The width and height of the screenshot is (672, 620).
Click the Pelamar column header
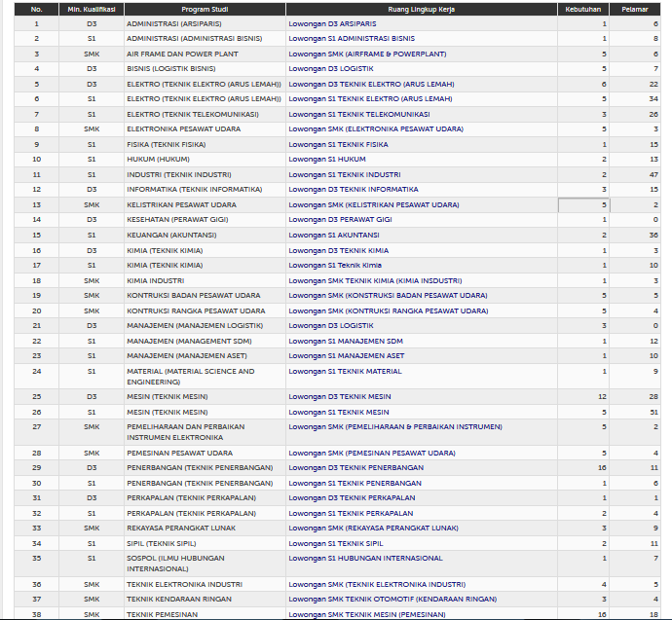635,9
